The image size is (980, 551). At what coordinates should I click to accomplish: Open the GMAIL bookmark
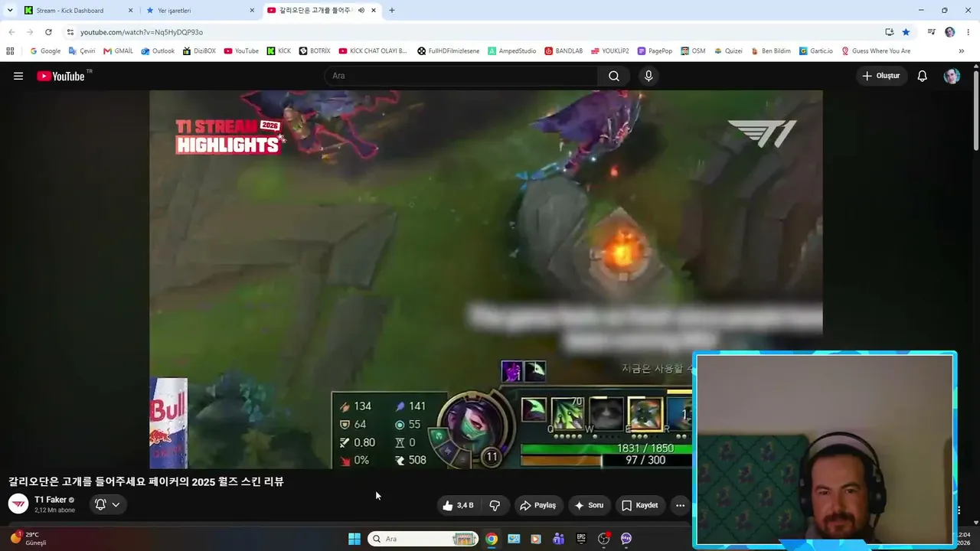119,51
